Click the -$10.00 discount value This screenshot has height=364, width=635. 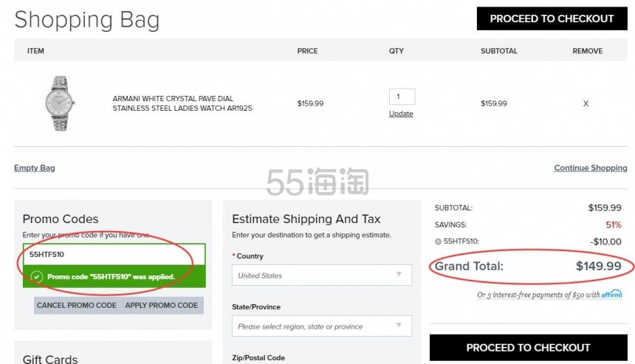pos(605,241)
